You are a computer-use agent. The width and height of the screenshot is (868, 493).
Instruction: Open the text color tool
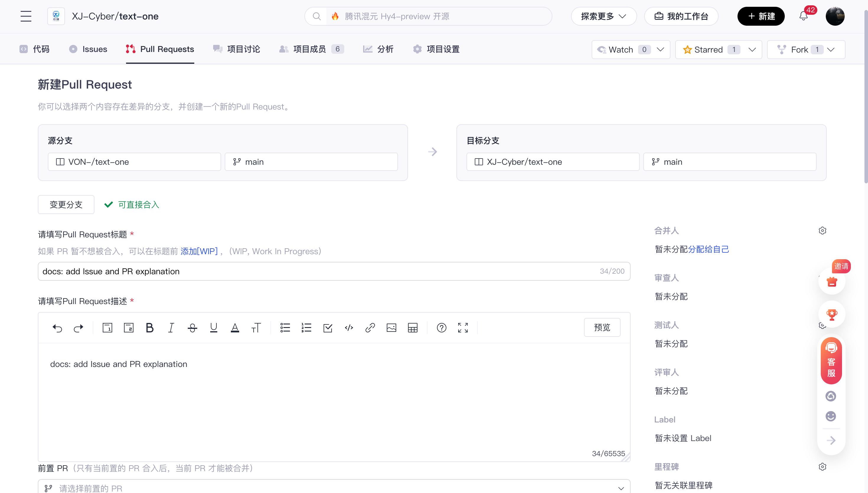coord(235,328)
